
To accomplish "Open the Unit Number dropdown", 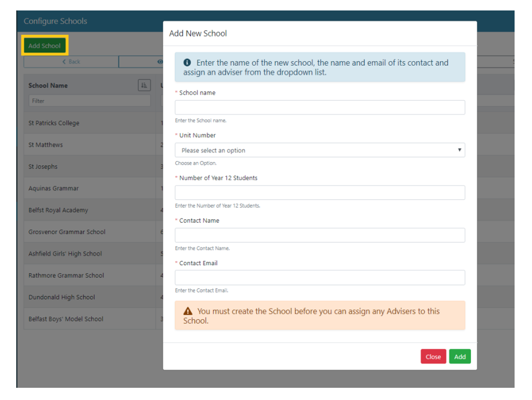I will pyautogui.click(x=319, y=150).
